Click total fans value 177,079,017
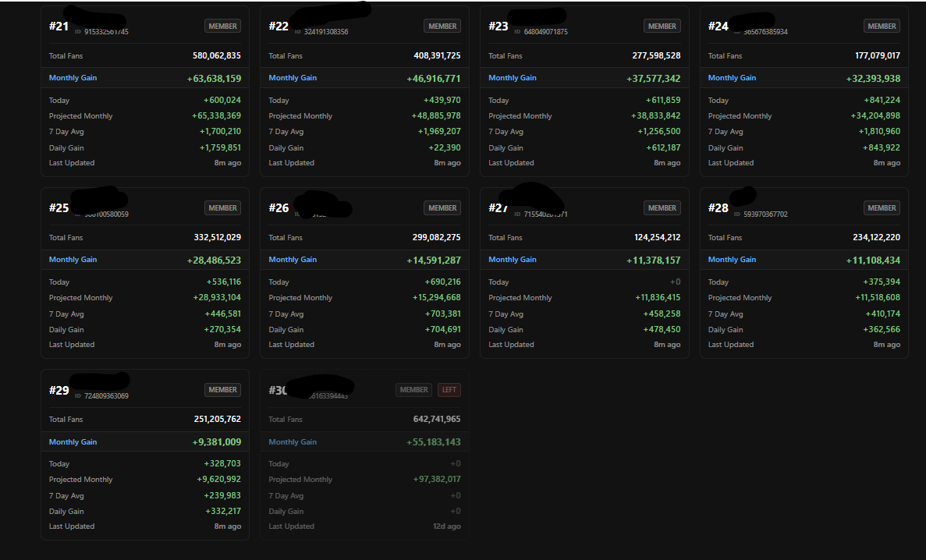 pos(878,55)
